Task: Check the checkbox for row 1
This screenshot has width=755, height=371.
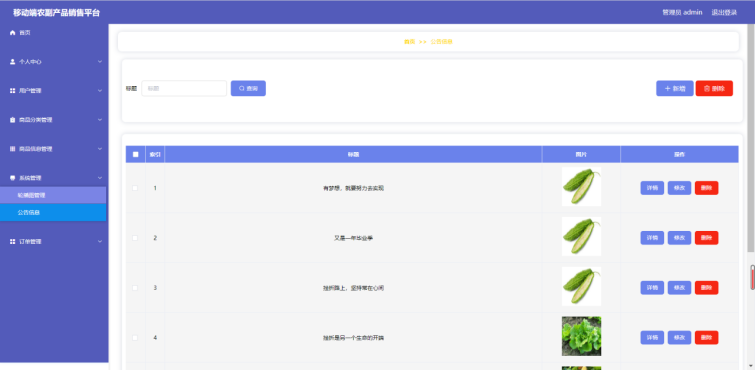Action: [x=135, y=188]
